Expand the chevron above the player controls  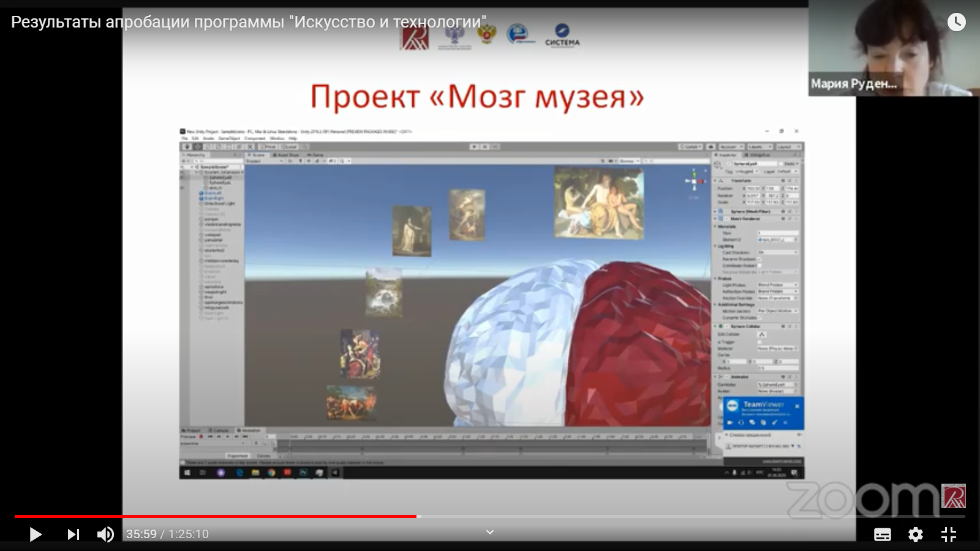click(489, 532)
